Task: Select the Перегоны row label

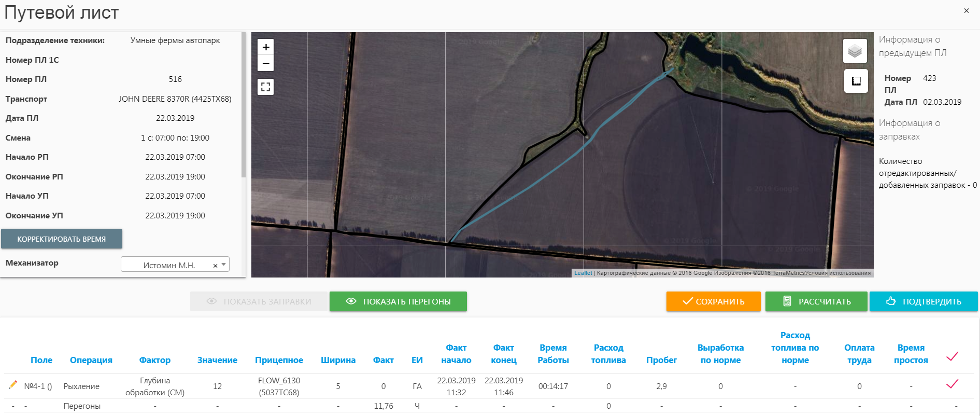Action: point(82,406)
